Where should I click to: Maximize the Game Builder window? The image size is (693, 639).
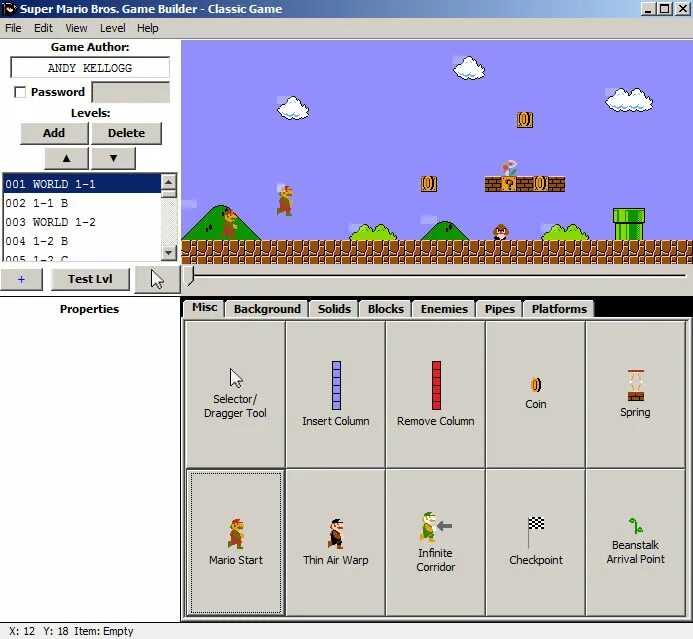point(664,9)
